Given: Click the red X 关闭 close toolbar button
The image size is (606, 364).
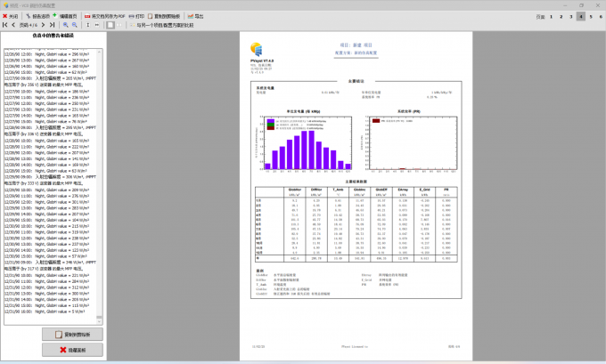Looking at the screenshot, I should [11, 16].
